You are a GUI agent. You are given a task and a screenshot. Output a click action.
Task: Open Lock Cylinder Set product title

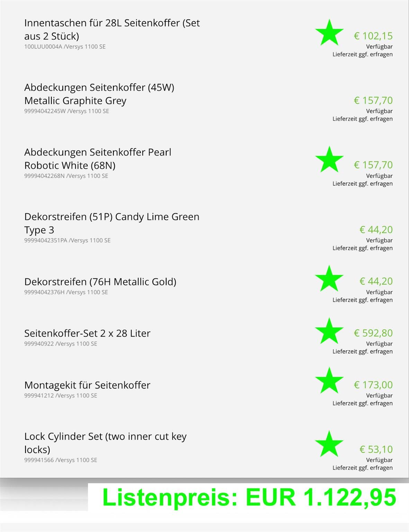click(105, 443)
